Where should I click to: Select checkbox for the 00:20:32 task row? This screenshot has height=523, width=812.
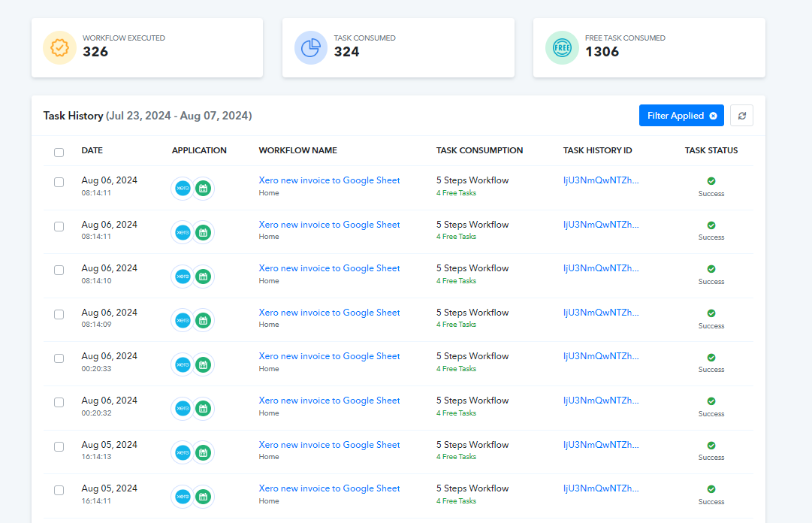tap(59, 402)
